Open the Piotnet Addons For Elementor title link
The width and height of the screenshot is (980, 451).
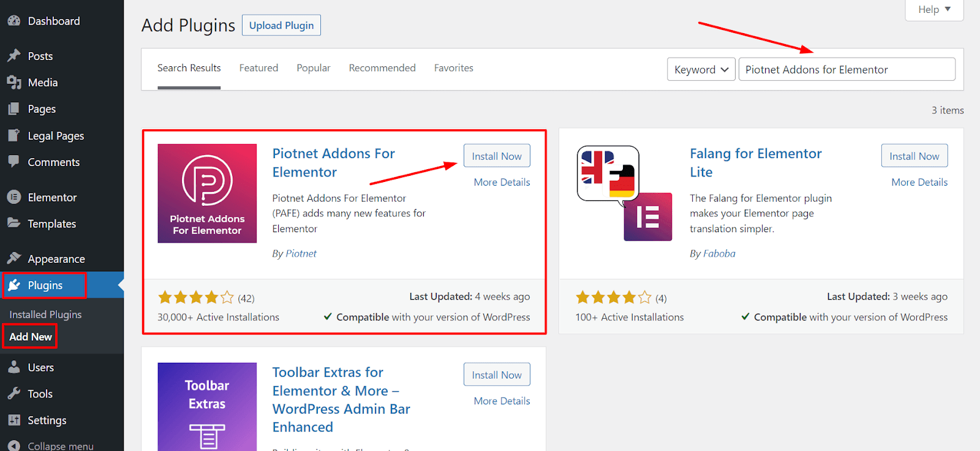(x=334, y=162)
